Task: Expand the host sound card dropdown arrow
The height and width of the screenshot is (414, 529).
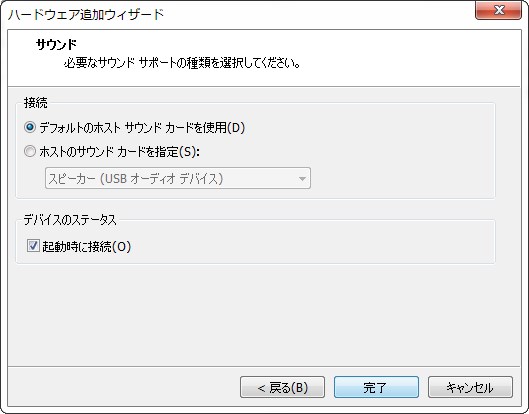Action: click(x=302, y=178)
